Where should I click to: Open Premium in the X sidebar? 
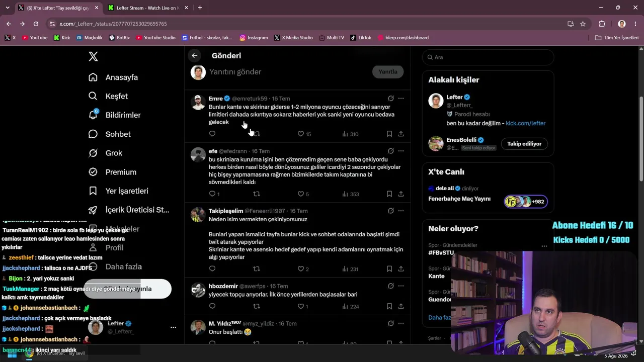(x=112, y=172)
